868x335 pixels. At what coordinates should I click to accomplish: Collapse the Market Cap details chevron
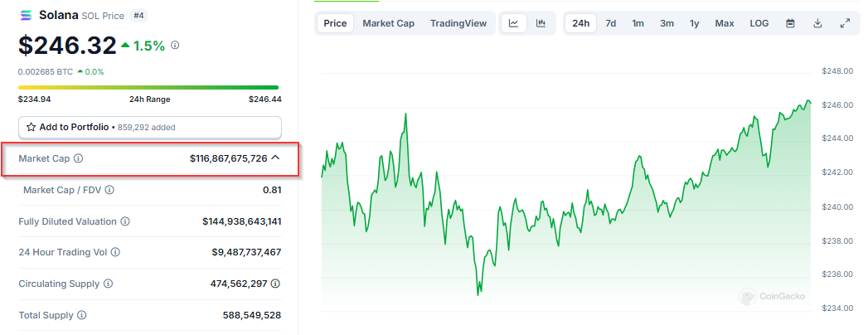click(x=276, y=158)
